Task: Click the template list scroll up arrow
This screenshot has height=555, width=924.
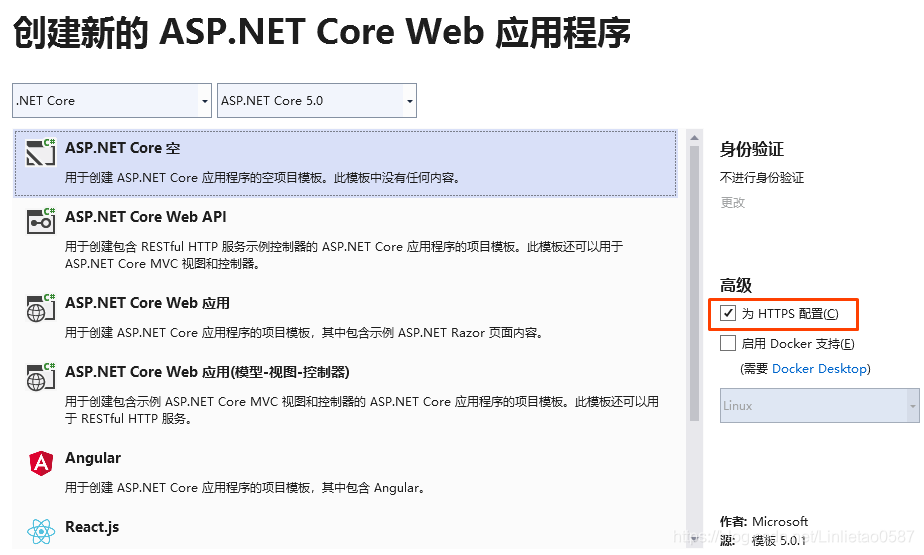Action: 694,138
